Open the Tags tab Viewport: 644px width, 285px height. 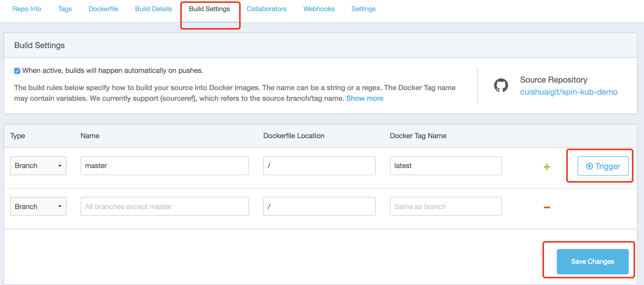click(x=65, y=9)
